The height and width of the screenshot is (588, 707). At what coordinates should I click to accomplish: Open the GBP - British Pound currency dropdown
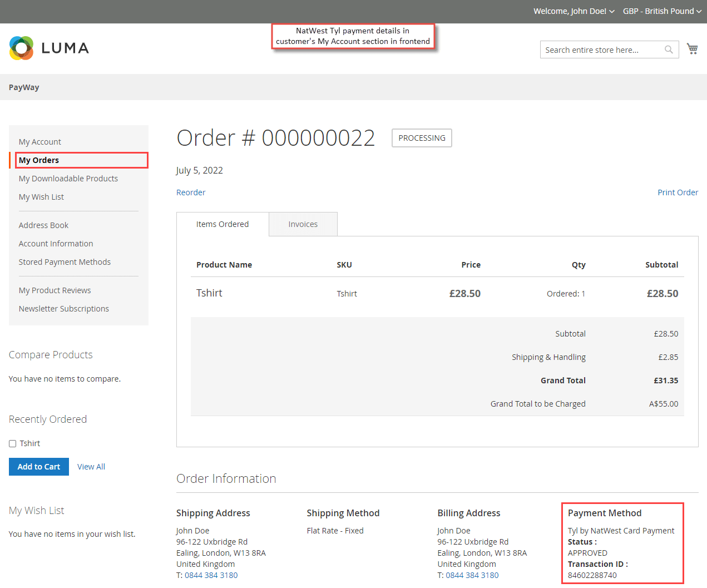(662, 11)
